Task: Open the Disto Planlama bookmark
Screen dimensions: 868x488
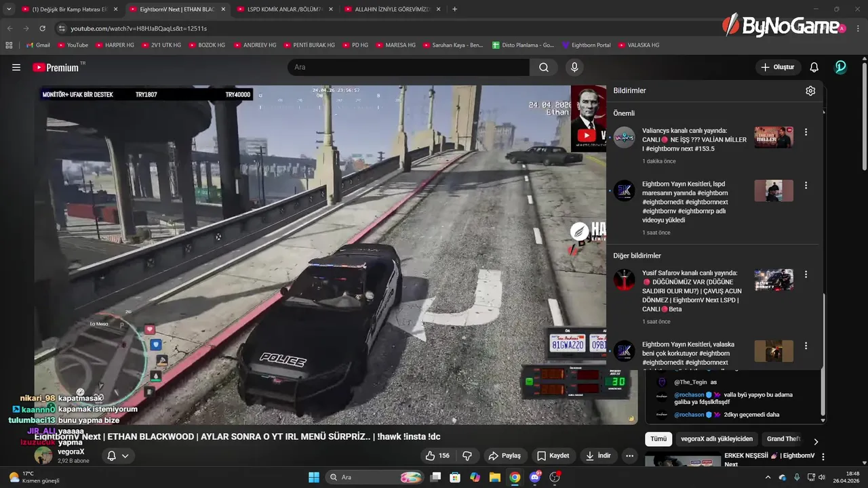Action: pyautogui.click(x=523, y=45)
